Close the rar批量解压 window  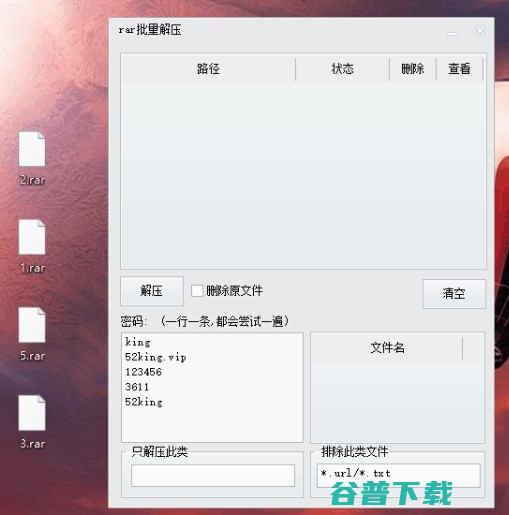[x=480, y=31]
